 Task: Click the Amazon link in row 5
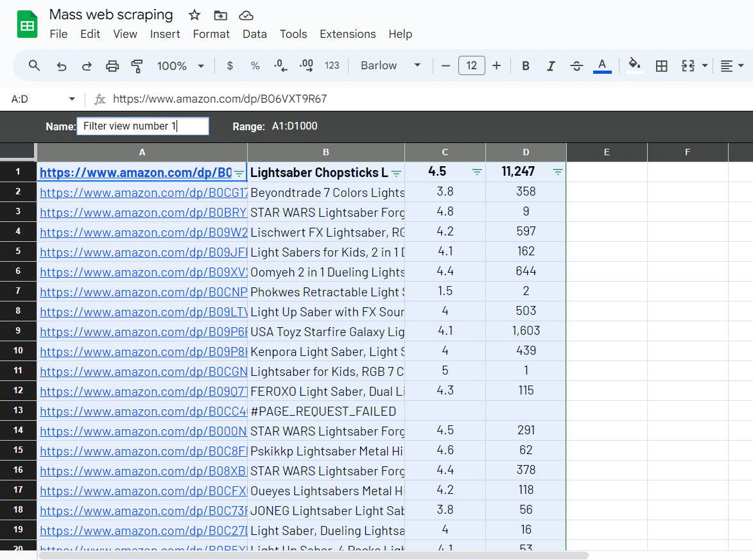point(143,252)
